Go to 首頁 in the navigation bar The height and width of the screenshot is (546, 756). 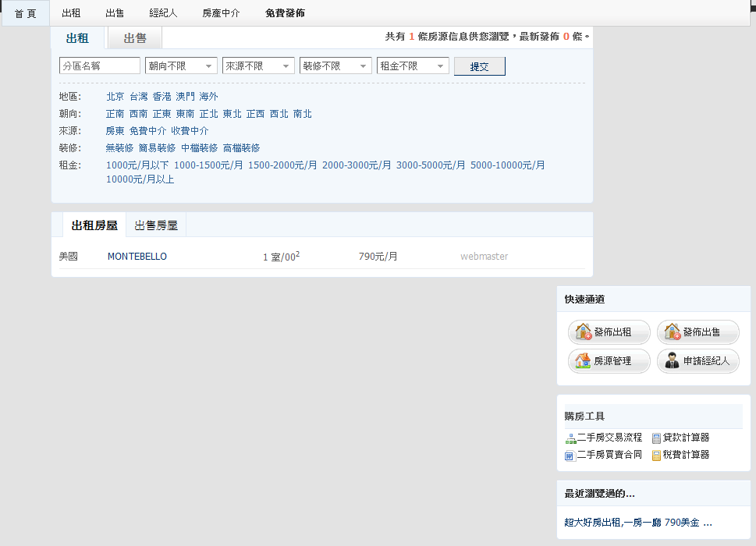(26, 13)
